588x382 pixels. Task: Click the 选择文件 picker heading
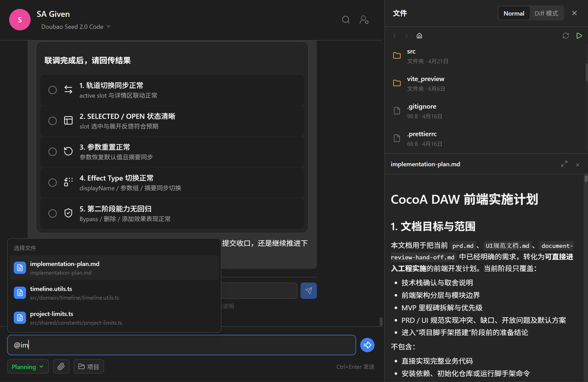(25, 248)
